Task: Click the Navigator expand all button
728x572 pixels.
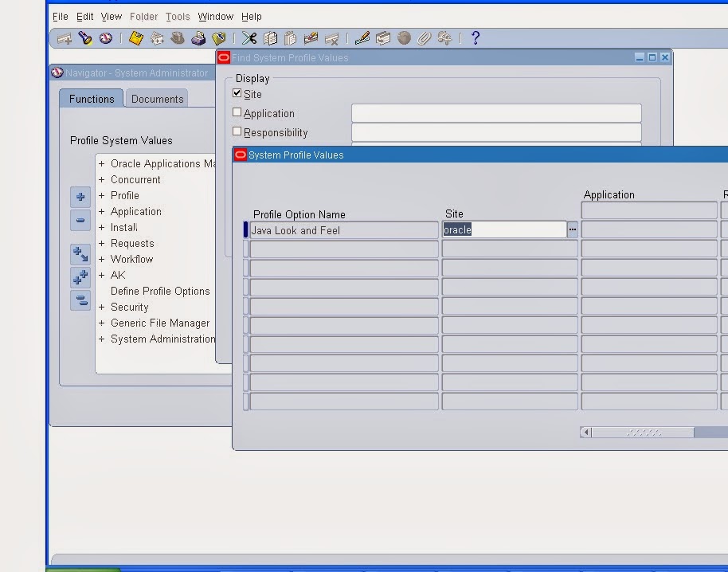Action: coord(80,277)
